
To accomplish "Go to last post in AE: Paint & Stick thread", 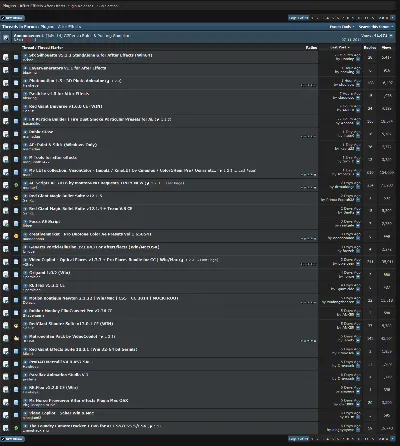I will (x=358, y=148).
